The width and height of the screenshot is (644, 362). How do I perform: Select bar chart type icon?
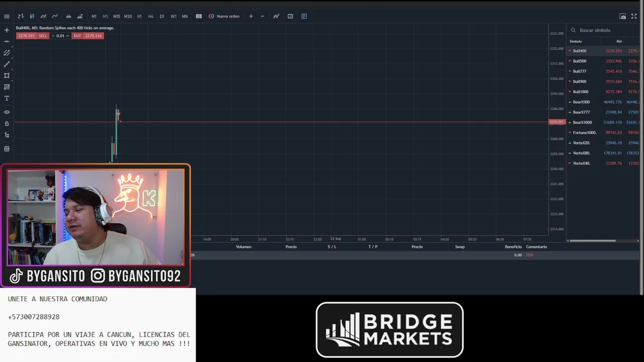click(x=21, y=16)
